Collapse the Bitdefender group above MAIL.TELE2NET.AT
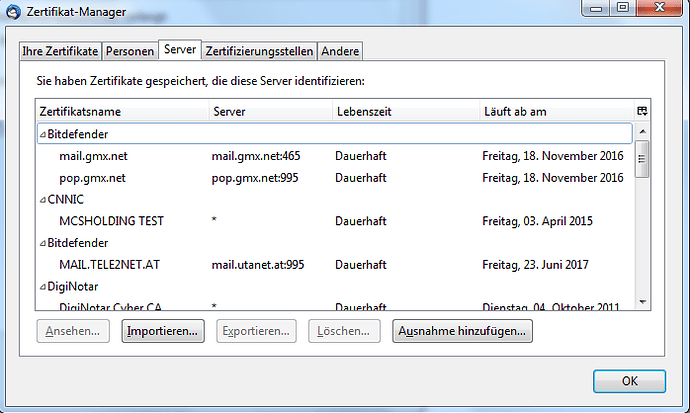 click(x=43, y=243)
